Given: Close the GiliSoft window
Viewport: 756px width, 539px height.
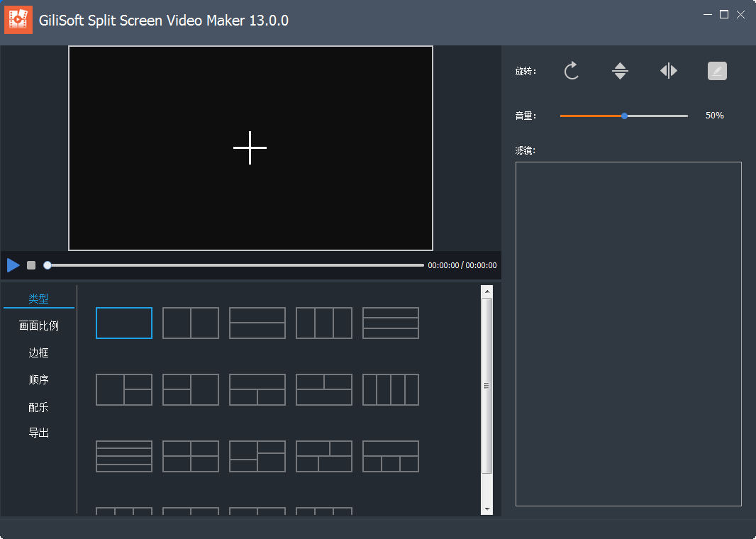Looking at the screenshot, I should point(740,14).
